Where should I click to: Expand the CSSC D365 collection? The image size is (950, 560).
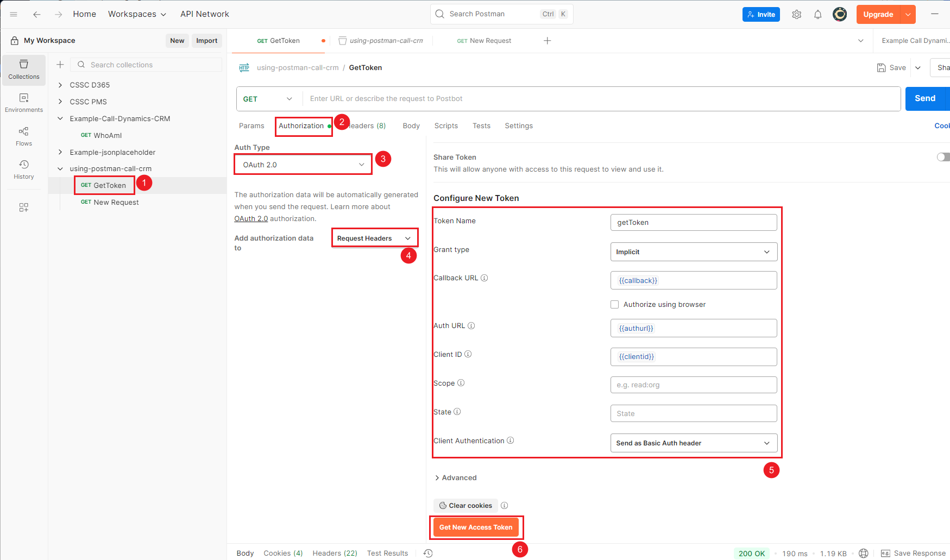(60, 85)
